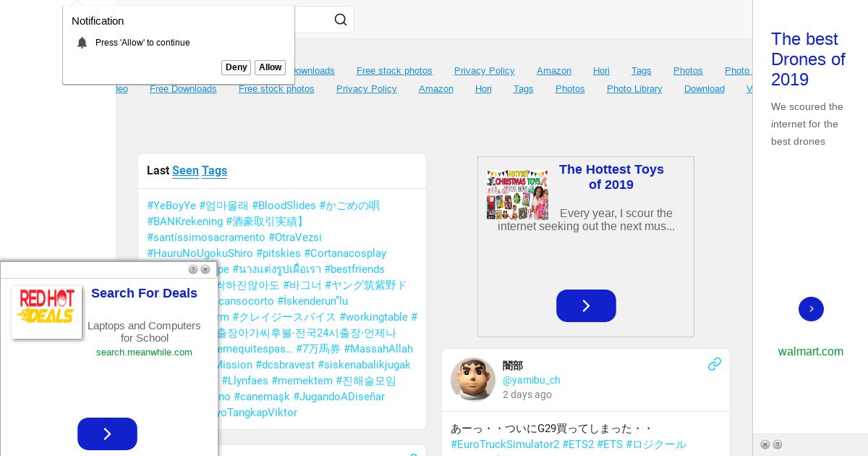
Task: Open Amazon link in top row
Action: point(554,70)
